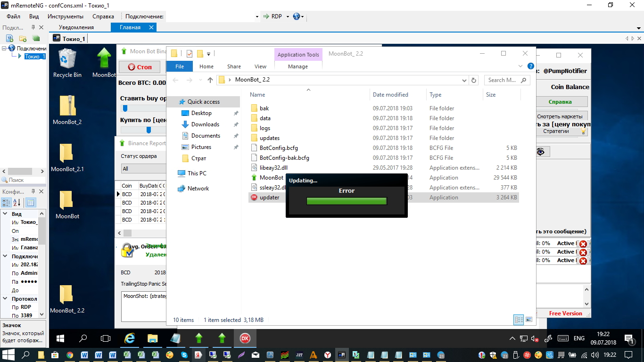Open File Explorer on the remote taskbar
Image resolution: width=644 pixels, height=362 pixels.
pos(152,338)
